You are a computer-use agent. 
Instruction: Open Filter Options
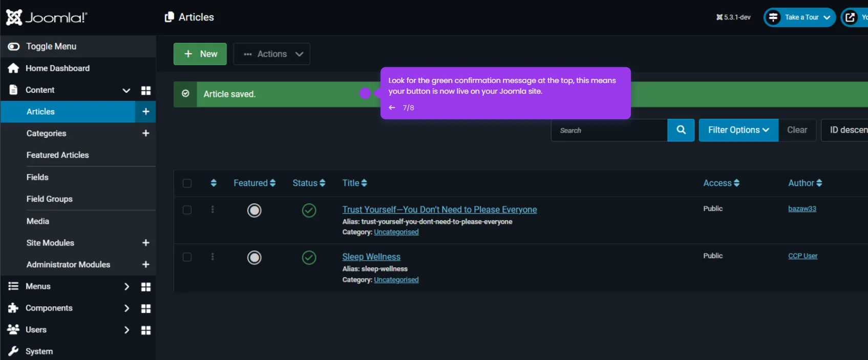[738, 130]
